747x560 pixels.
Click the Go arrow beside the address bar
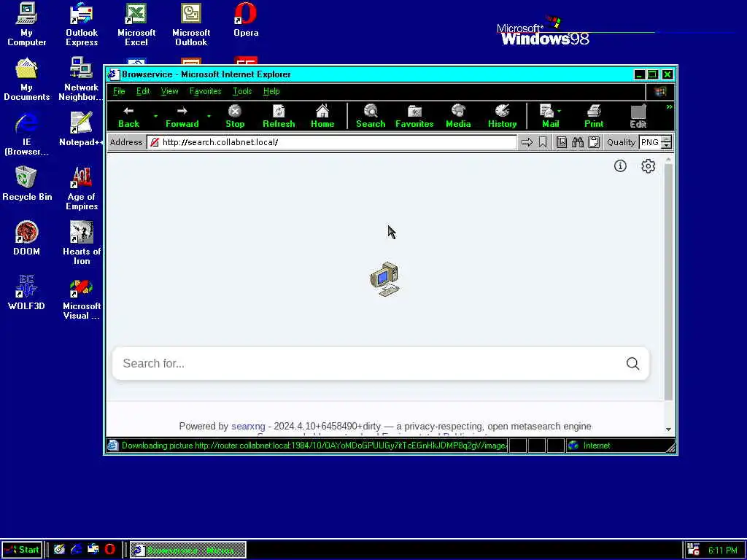point(527,142)
